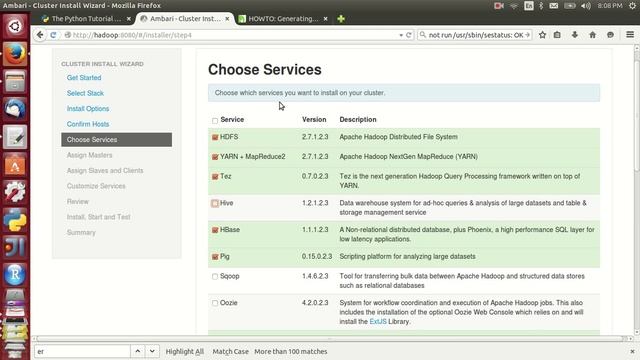Viewport: 640px width, 360px height.
Task: Open the URL bar history dropdown arrow
Action: (401, 36)
